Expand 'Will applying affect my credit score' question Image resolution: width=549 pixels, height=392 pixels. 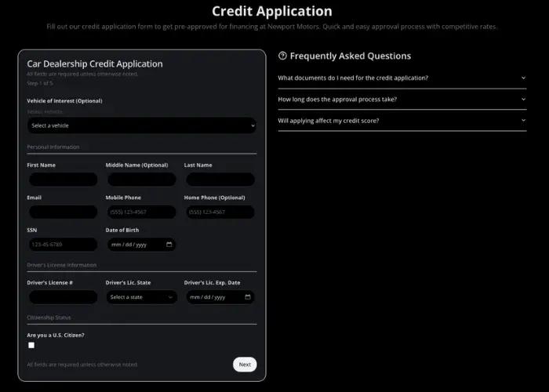tap(402, 121)
